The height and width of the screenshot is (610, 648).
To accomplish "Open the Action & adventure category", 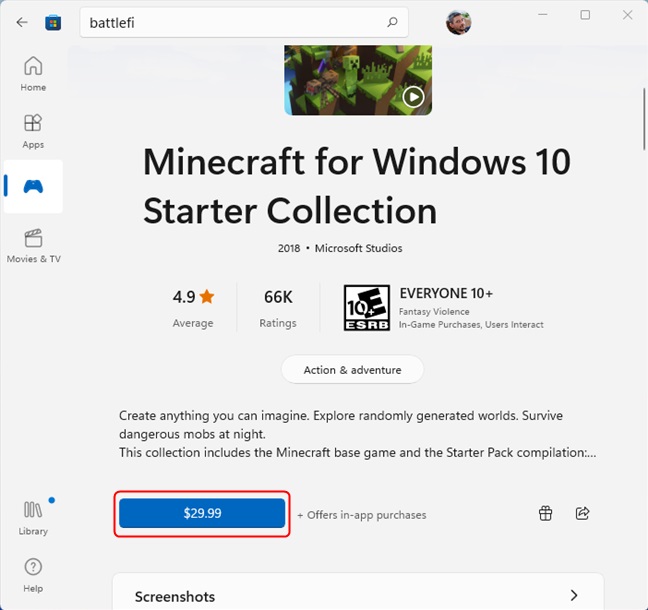I will (352, 369).
